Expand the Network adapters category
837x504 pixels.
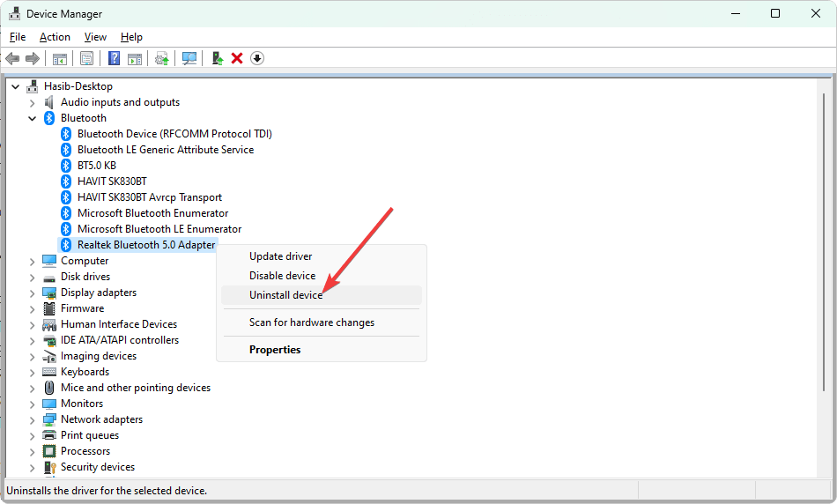tap(32, 419)
